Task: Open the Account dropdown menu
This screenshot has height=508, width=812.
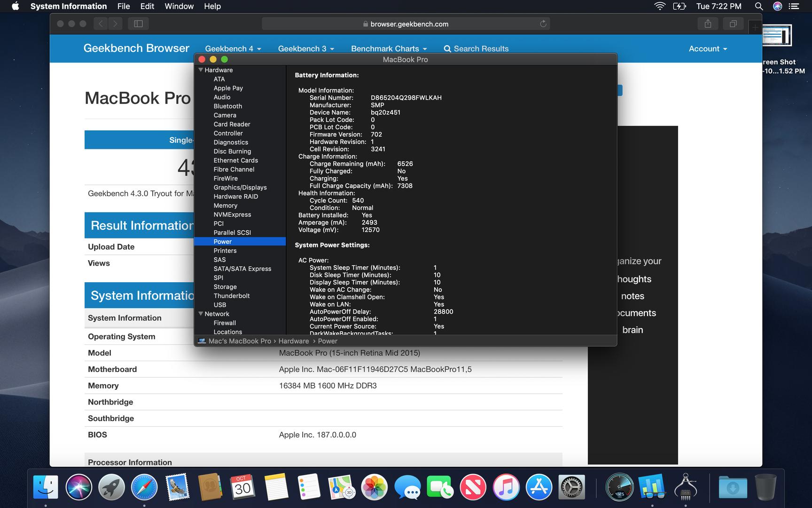Action: point(708,48)
